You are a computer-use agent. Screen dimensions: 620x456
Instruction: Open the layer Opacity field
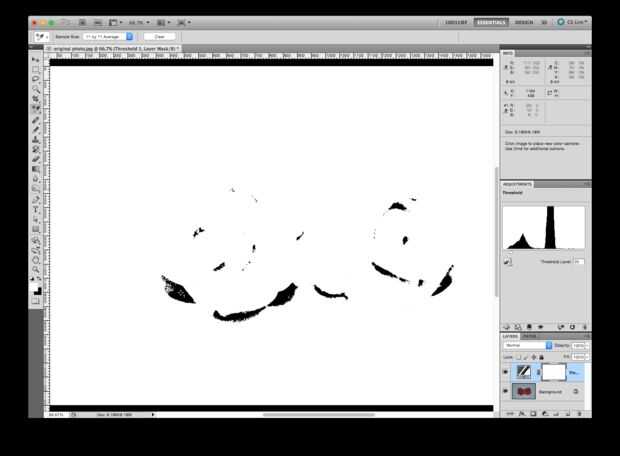click(579, 346)
